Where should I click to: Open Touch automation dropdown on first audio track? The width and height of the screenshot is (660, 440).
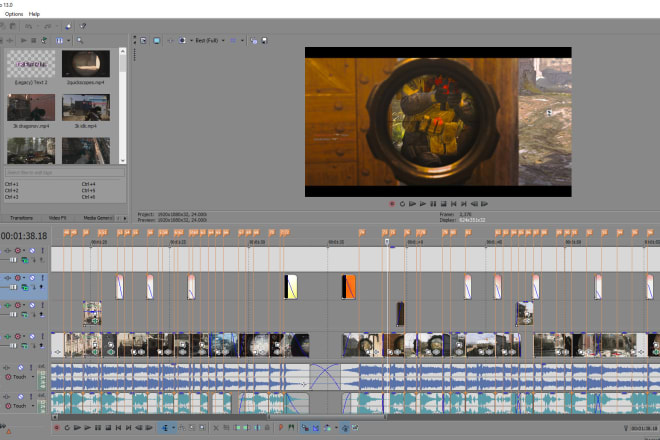(33, 377)
